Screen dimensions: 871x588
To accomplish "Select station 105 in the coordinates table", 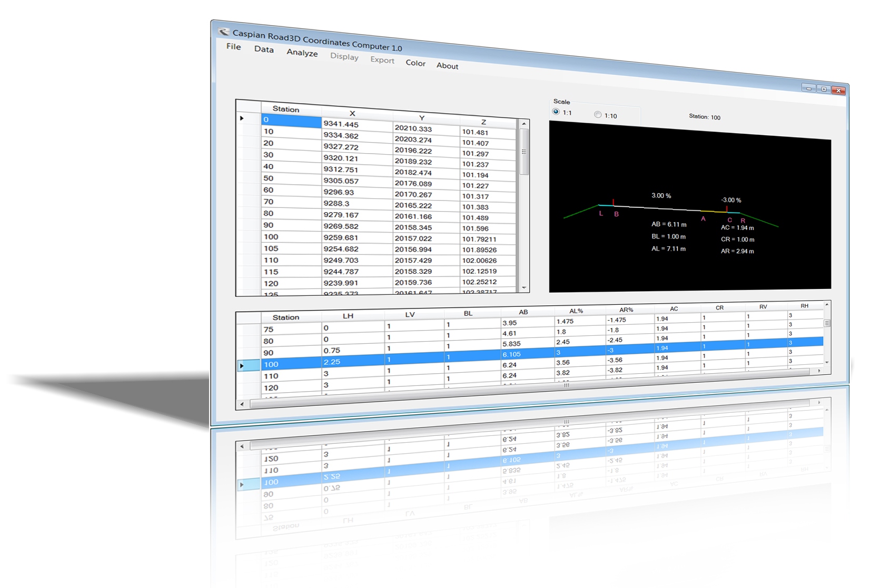I will pos(291,248).
